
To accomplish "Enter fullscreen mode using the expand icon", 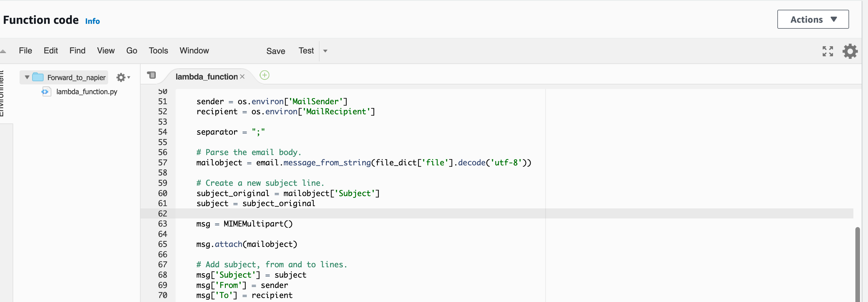I will 828,51.
